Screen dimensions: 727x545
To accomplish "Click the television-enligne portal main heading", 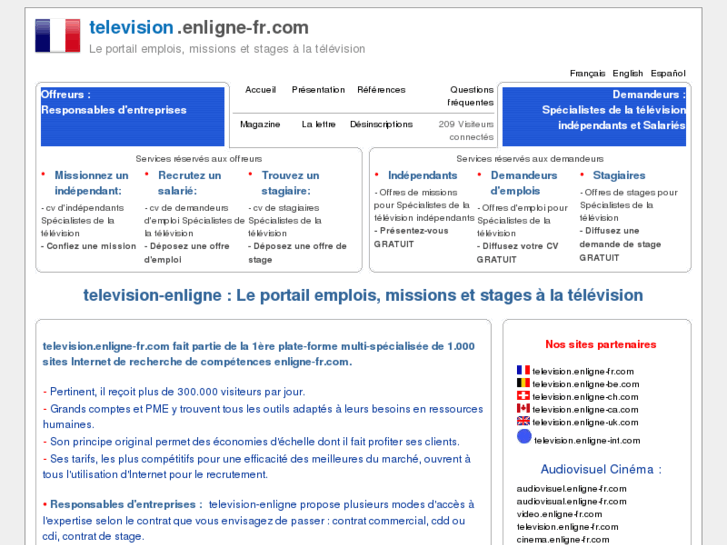I will [x=363, y=295].
